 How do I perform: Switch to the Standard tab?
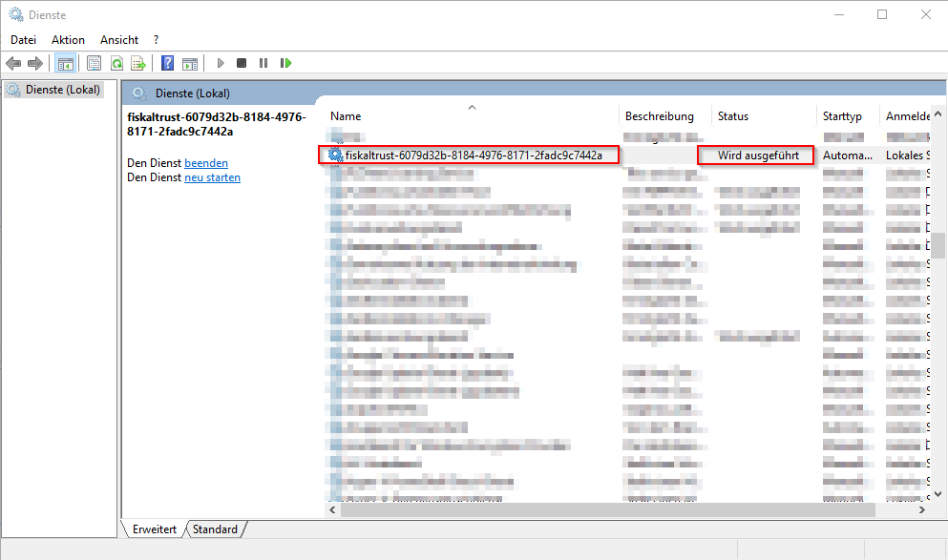click(x=215, y=529)
